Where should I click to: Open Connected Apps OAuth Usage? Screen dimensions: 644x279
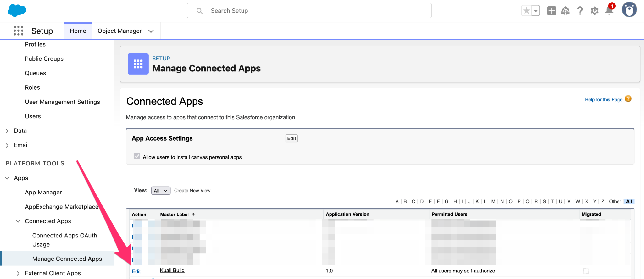(x=65, y=240)
